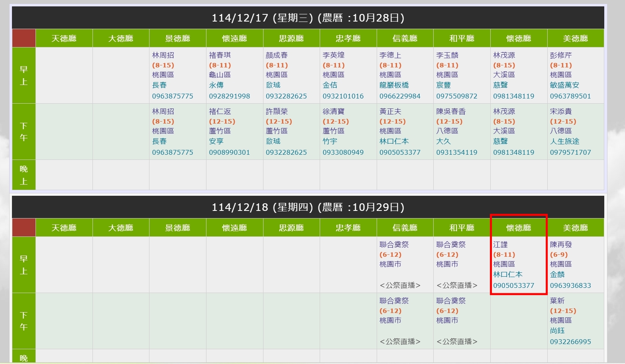The image size is (625, 364).
Task: Click phone number 0963936833 under 金麟
Action: [570, 285]
